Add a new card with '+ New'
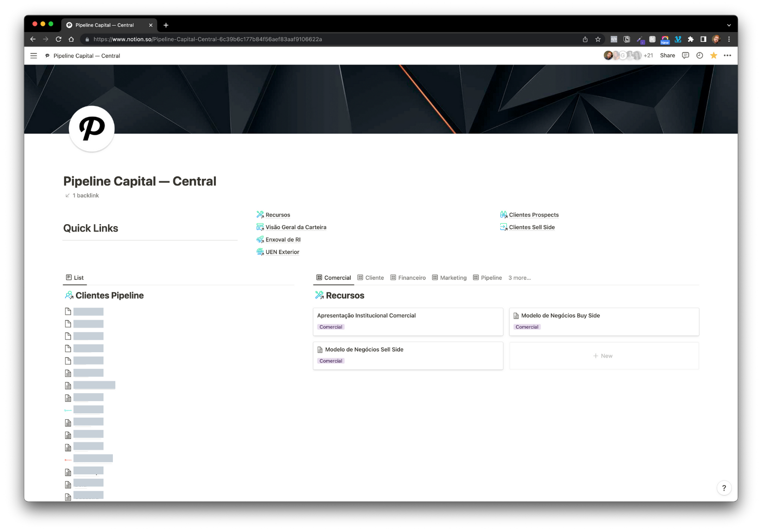The height and width of the screenshot is (532, 760). click(604, 356)
